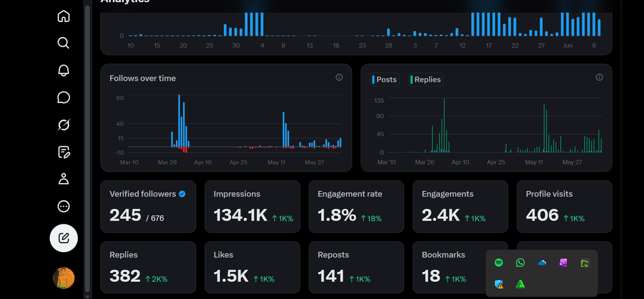Click the '134.1K' impressions value

coord(240,215)
